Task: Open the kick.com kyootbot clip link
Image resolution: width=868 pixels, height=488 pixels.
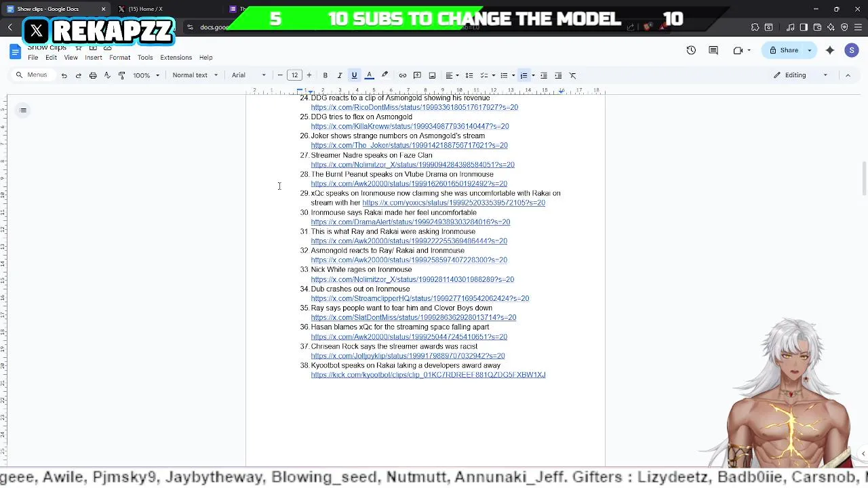Action: click(428, 375)
